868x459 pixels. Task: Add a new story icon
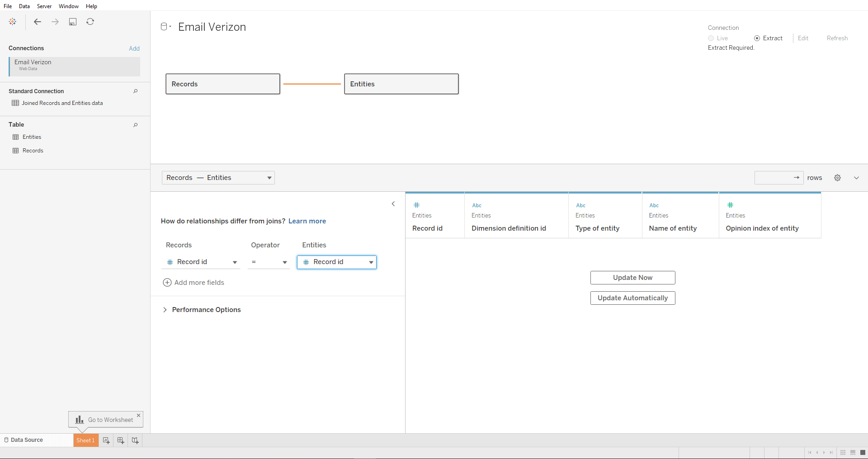point(135,440)
